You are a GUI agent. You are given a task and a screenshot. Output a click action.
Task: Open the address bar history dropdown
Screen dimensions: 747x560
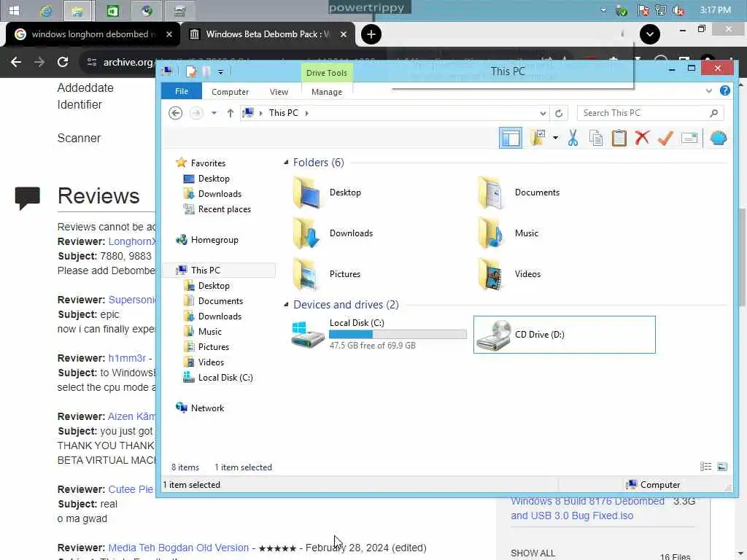[543, 113]
